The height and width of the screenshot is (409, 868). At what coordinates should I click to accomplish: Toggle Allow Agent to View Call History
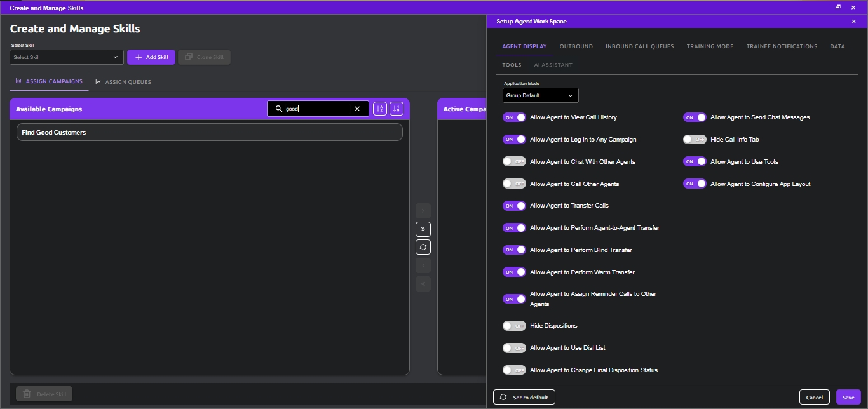coord(514,117)
